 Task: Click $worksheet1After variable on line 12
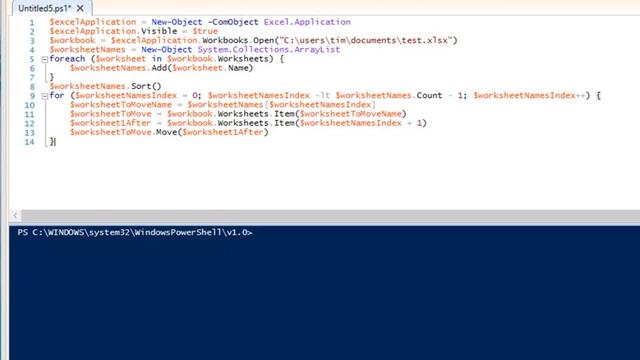click(110, 123)
